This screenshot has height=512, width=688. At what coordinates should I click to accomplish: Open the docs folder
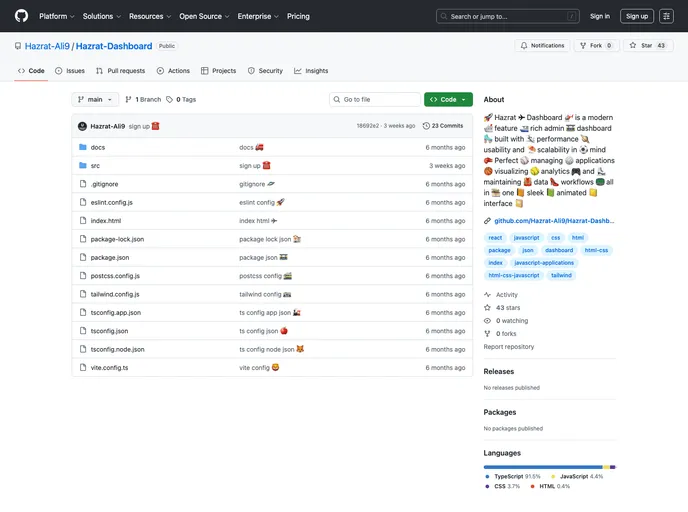pos(97,147)
